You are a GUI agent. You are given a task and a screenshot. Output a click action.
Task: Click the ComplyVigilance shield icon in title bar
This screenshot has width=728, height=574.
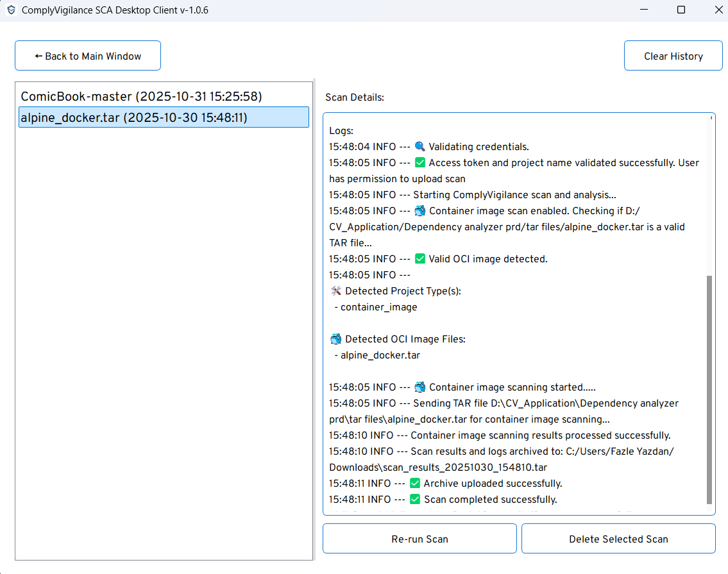tap(11, 10)
